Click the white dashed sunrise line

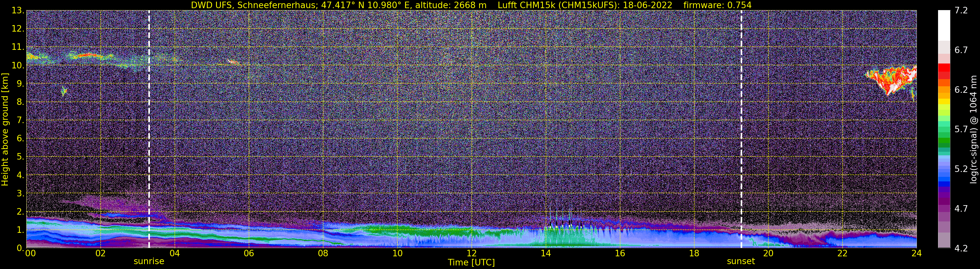(149, 129)
